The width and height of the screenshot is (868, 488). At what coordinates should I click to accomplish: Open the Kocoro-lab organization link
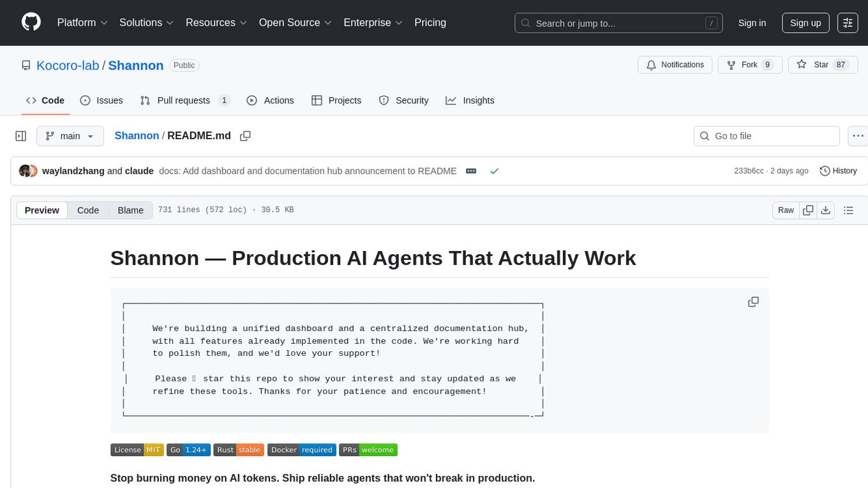point(68,65)
